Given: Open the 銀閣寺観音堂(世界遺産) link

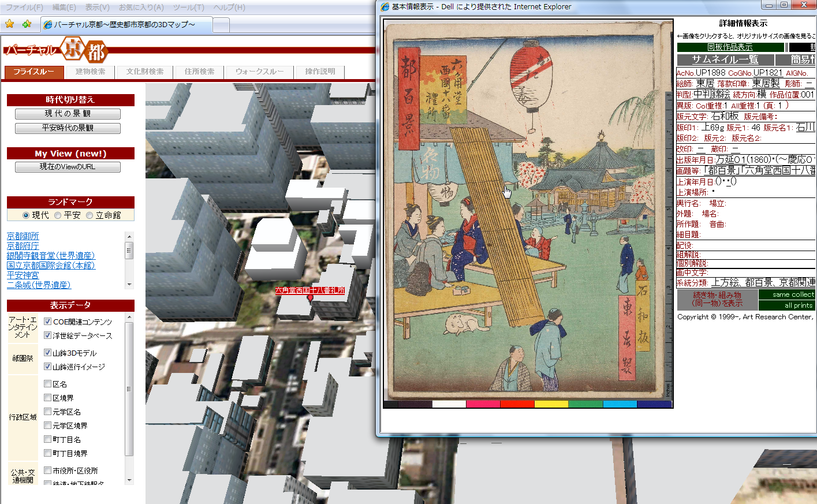Looking at the screenshot, I should pos(51,256).
